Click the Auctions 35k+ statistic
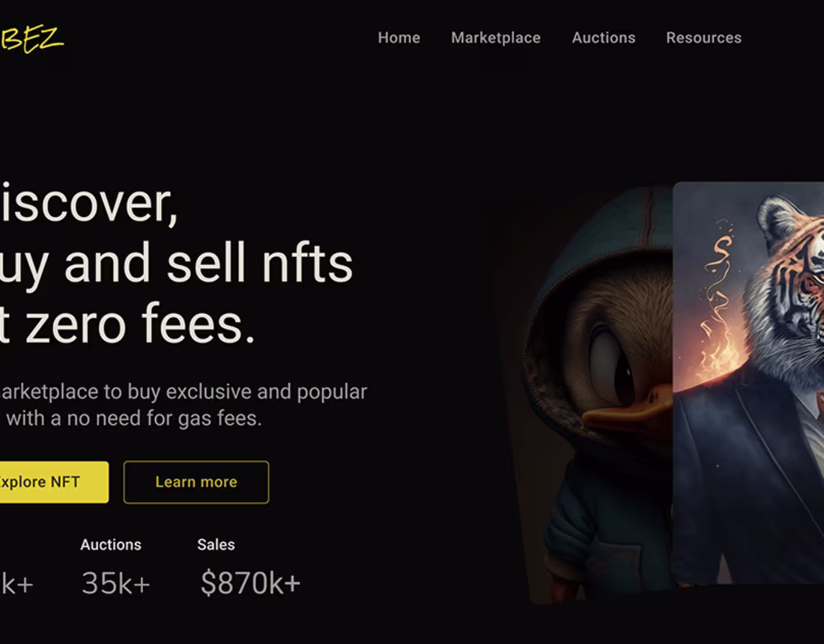The image size is (824, 644). pyautogui.click(x=115, y=583)
